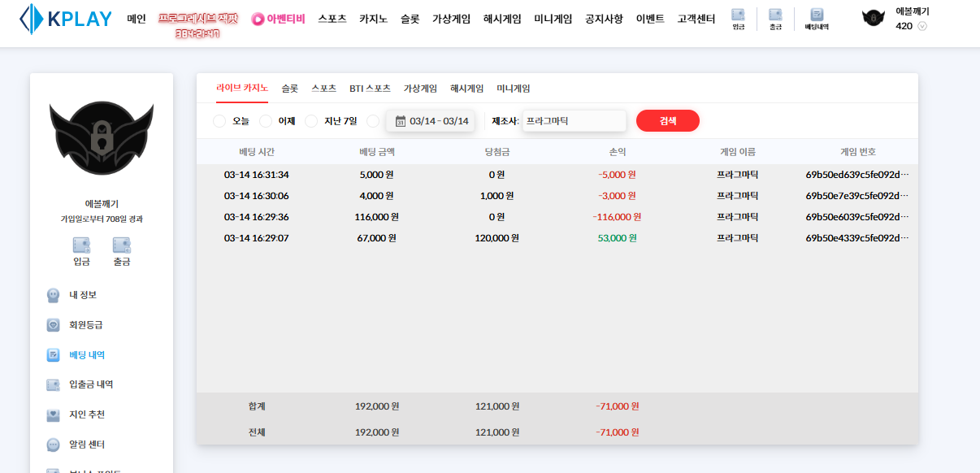Screen dimensions: 980x473
Task: Expand balance dropdown arrow next to 420
Action: (922, 27)
